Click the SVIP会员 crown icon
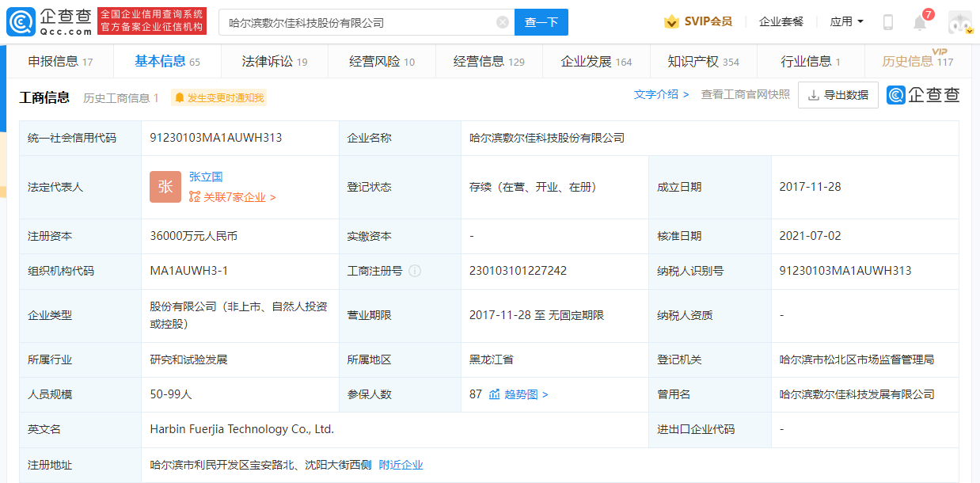The image size is (980, 483). click(672, 22)
